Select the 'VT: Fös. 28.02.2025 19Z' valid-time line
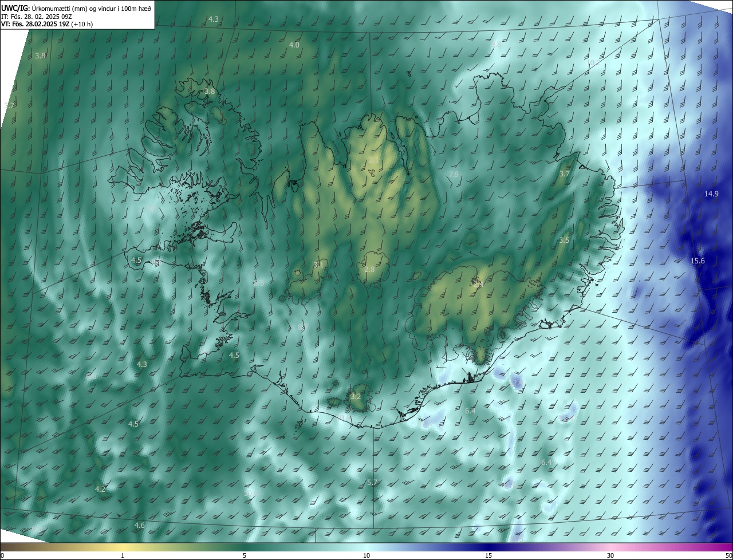 36,25
